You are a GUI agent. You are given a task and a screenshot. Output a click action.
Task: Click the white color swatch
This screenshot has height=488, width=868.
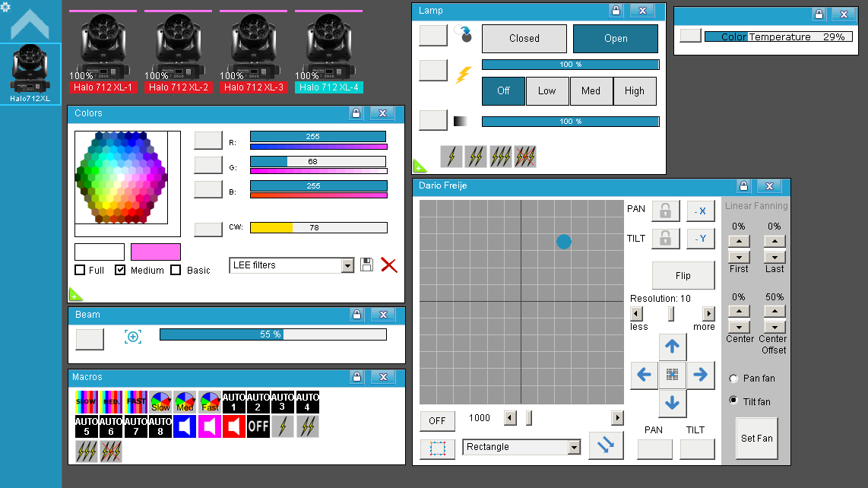coord(100,252)
